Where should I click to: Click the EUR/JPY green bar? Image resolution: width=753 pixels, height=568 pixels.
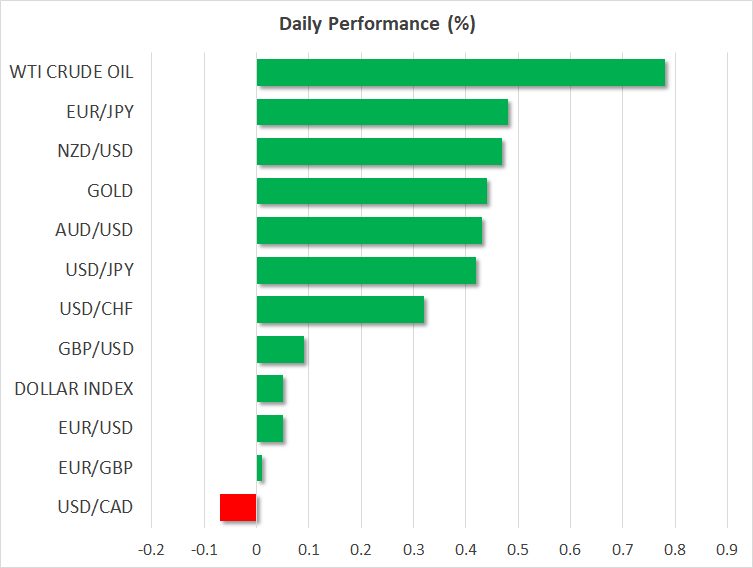tap(382, 112)
